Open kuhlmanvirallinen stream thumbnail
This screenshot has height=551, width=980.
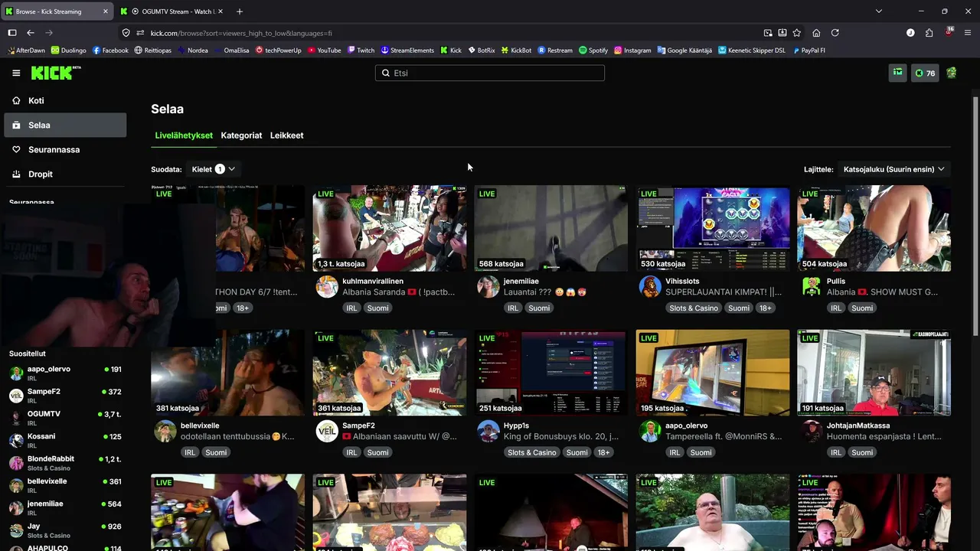(x=390, y=228)
